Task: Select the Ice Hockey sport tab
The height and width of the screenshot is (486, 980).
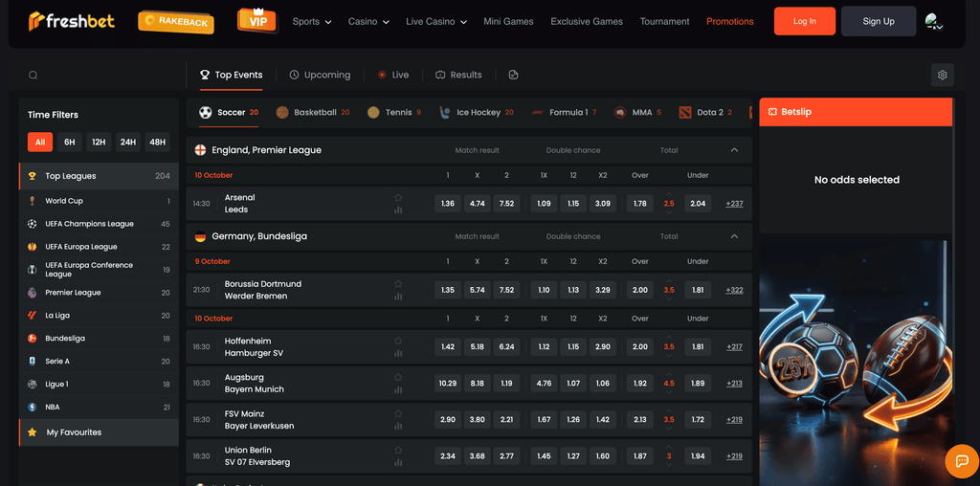Action: (476, 113)
